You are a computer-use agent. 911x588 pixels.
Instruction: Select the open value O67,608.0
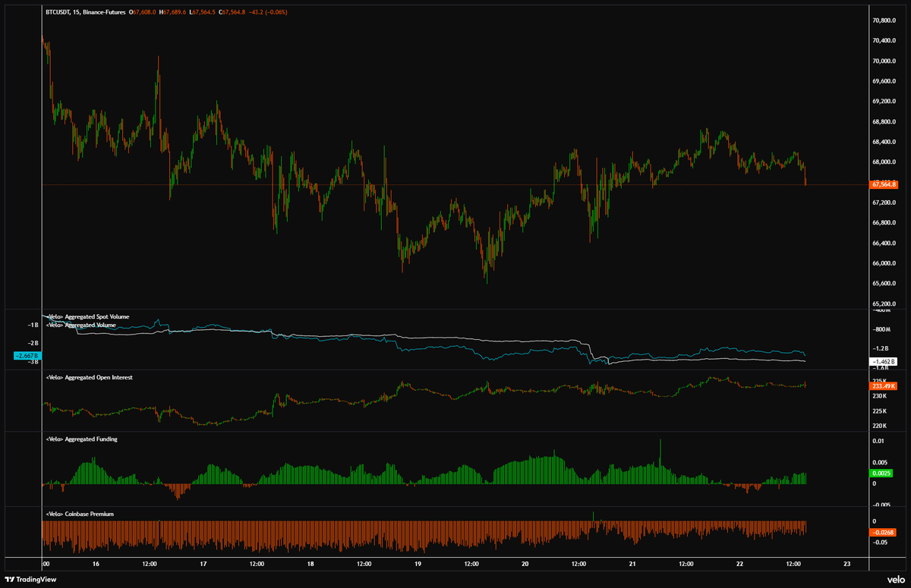[143, 13]
